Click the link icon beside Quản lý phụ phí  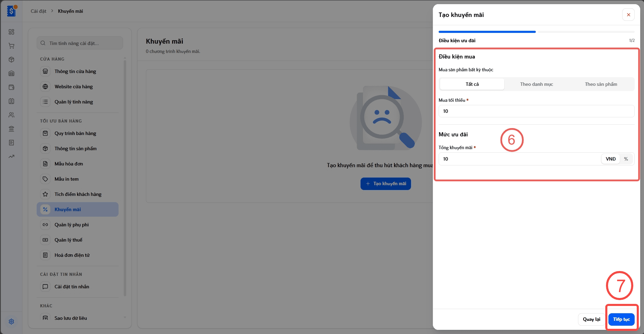click(x=45, y=225)
